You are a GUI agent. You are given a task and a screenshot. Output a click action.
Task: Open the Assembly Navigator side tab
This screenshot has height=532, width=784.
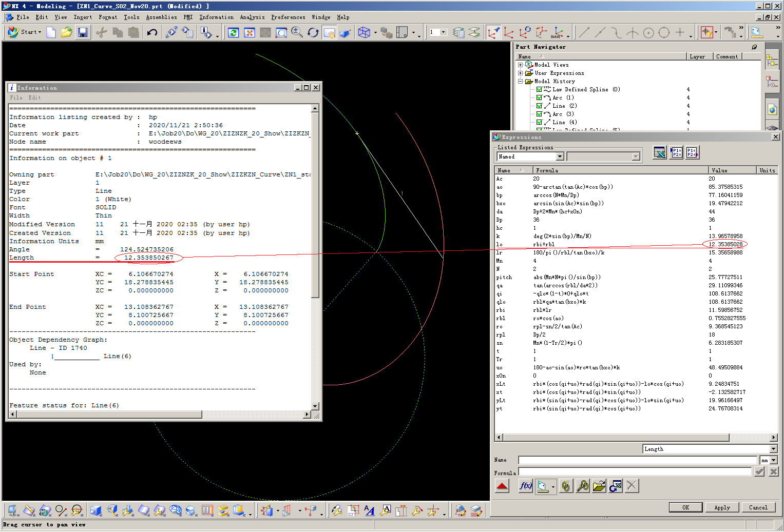772,61
